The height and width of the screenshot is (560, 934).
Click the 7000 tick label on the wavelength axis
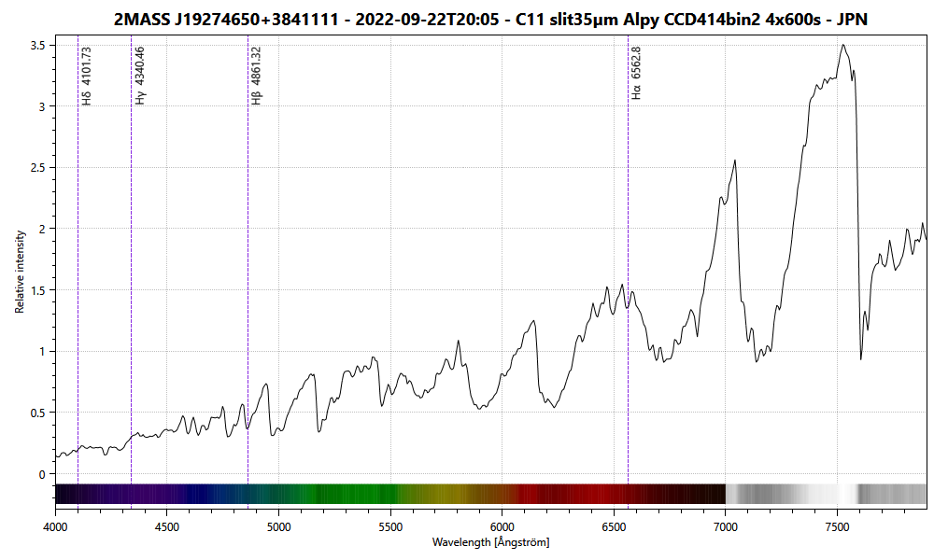(726, 525)
